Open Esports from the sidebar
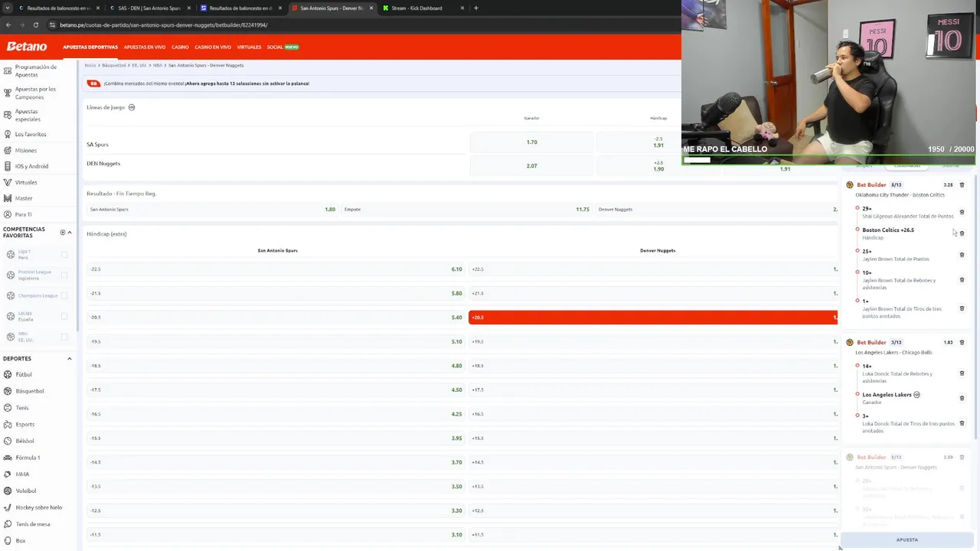 pos(24,424)
